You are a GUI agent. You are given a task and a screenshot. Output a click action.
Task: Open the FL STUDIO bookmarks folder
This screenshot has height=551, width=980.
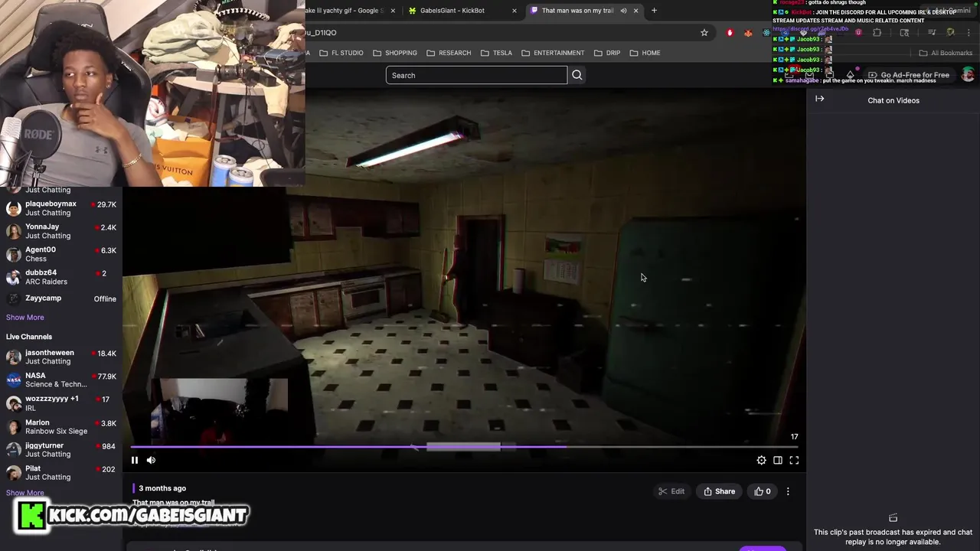[341, 53]
